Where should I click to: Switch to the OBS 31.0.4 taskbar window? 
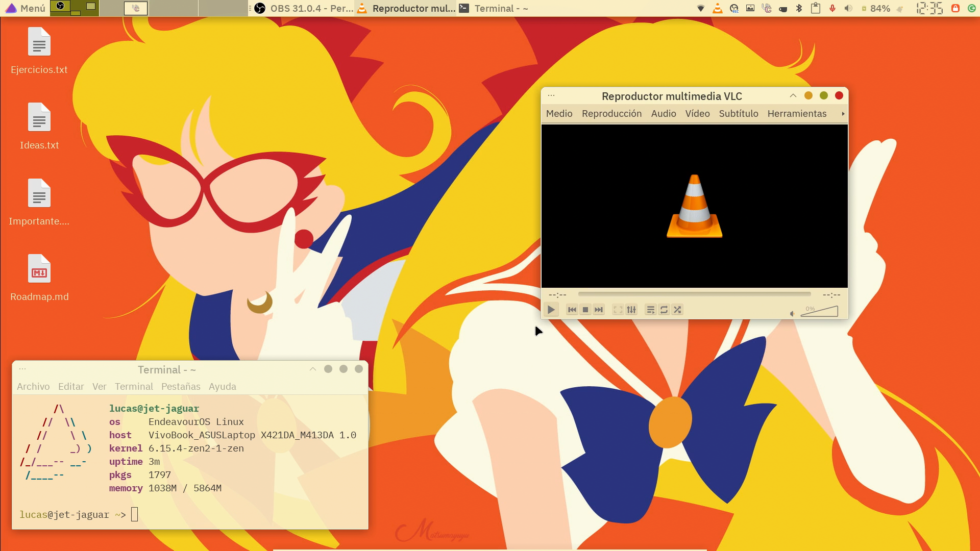click(304, 8)
